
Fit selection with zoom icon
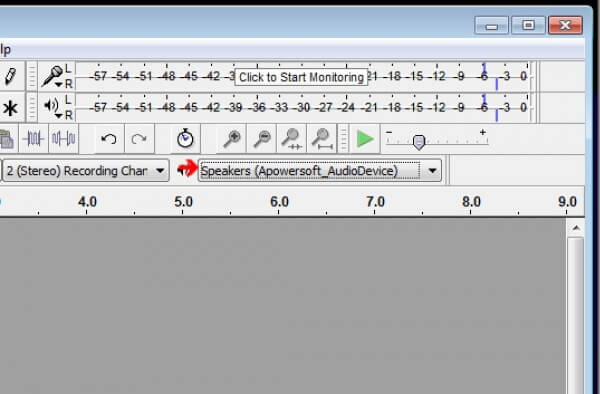coord(292,138)
